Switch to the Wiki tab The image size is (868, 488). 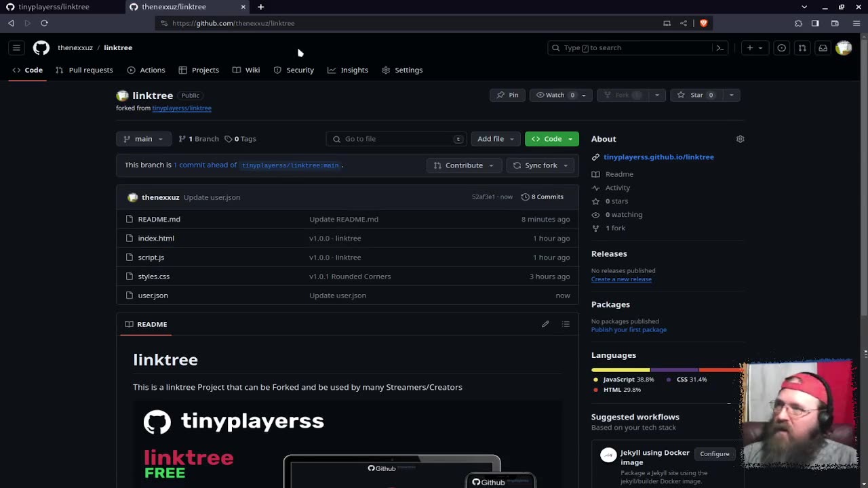(x=246, y=70)
